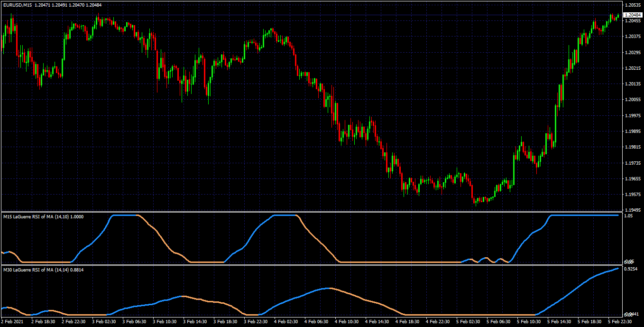Screen dimensions: 644x327
Task: Click the 3 Feb 02:30 time axis label
Action: 104,322
